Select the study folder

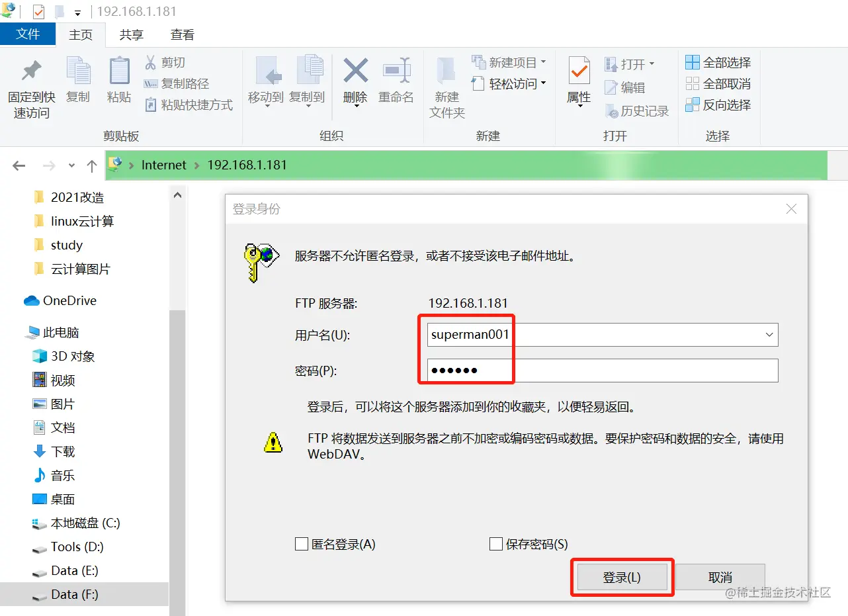pyautogui.click(x=58, y=245)
